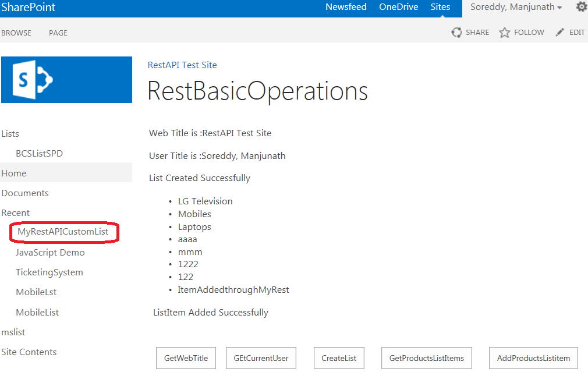Screen dimensions: 588x372
Task: Expand the Recent section in the sidebar
Action: (x=16, y=212)
